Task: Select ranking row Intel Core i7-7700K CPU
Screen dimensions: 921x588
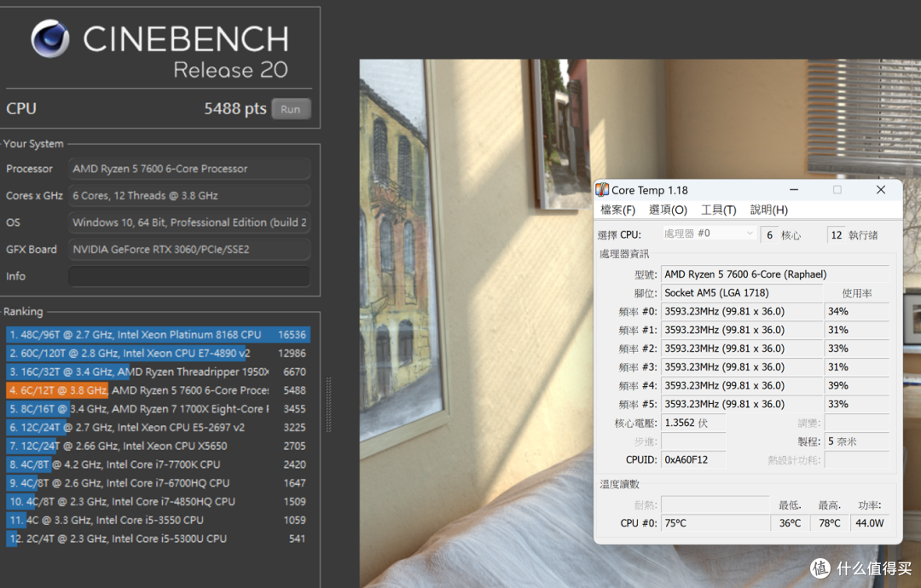Action: click(x=158, y=464)
